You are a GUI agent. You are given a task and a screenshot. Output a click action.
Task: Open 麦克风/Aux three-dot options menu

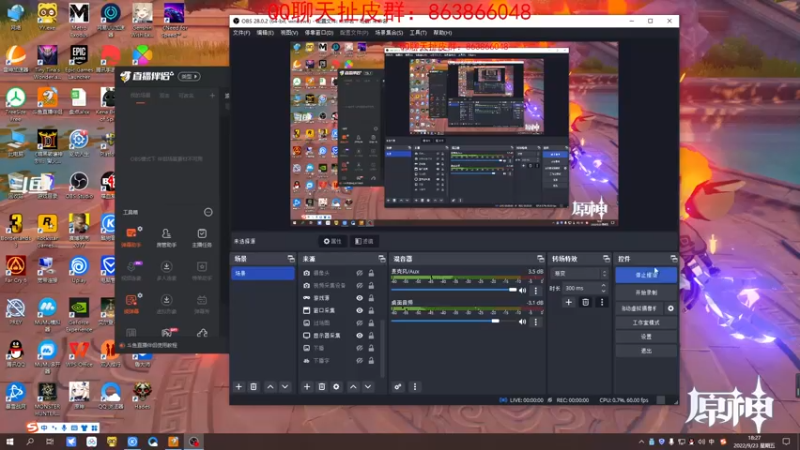tap(536, 290)
